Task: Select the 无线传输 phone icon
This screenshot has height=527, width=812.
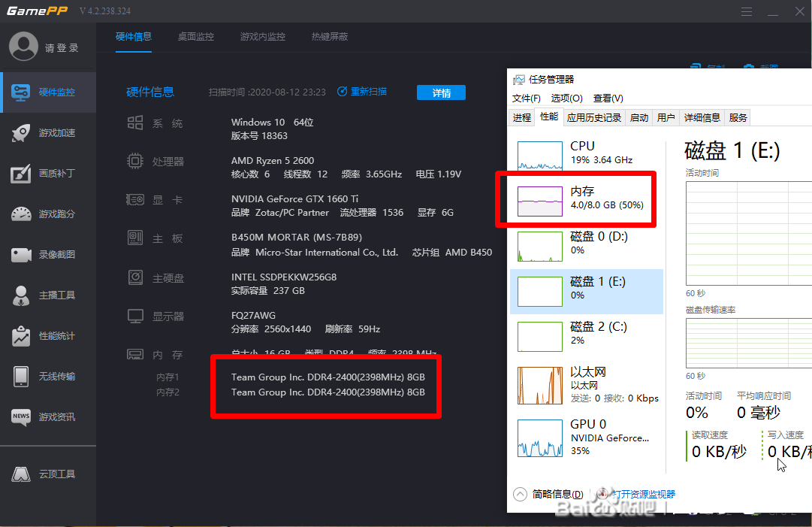Action: click(21, 376)
